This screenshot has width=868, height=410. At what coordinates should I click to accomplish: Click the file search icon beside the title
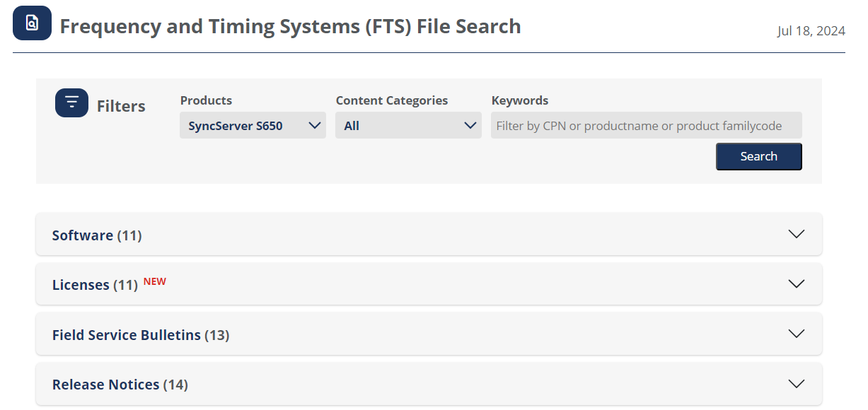tap(32, 23)
